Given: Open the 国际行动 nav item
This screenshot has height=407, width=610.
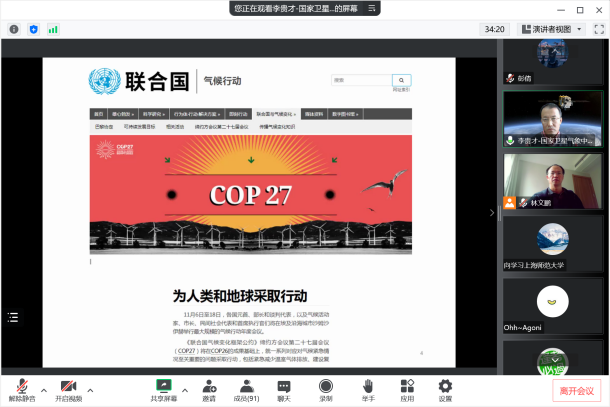Looking at the screenshot, I should pyautogui.click(x=238, y=114).
